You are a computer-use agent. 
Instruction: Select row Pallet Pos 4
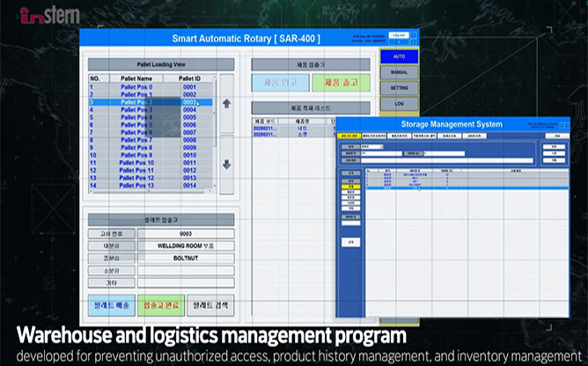click(x=151, y=117)
